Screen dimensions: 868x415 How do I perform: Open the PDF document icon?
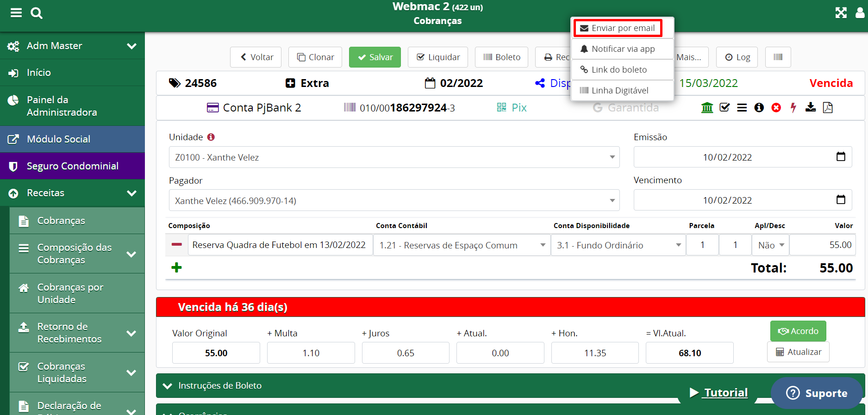(828, 108)
